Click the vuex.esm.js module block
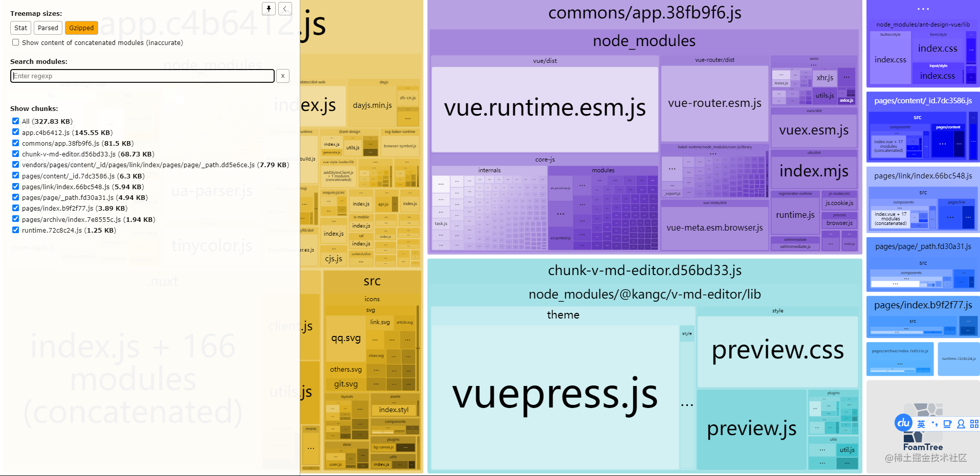The height and width of the screenshot is (476, 980). 814,130
